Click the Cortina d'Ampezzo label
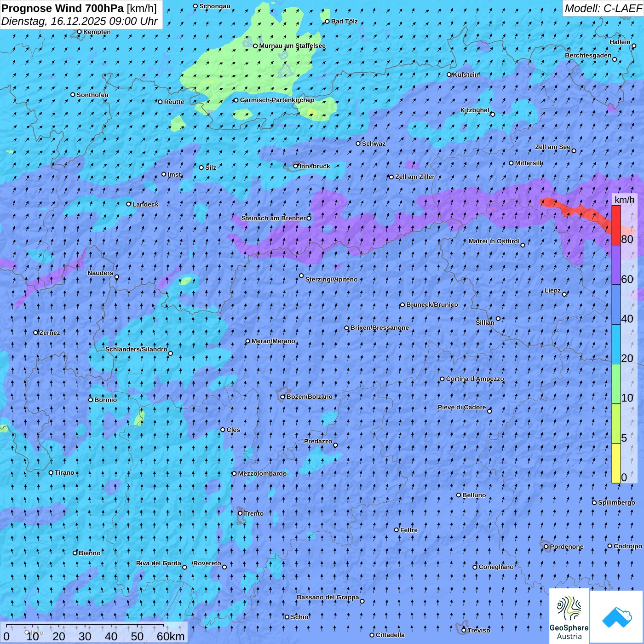Viewport: 644px width, 644px height. tap(475, 379)
